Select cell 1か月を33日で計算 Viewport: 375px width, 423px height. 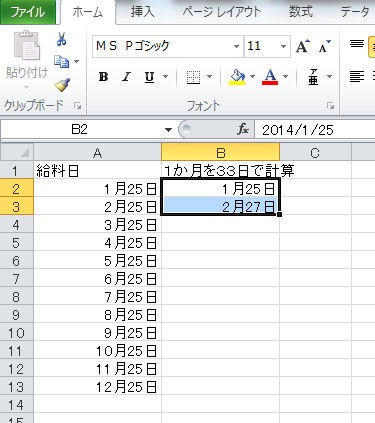(x=221, y=171)
